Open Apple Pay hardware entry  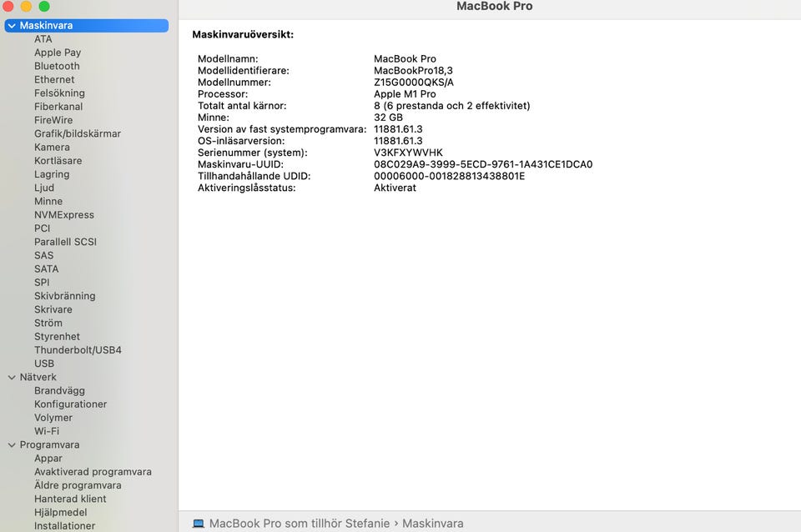tap(58, 53)
